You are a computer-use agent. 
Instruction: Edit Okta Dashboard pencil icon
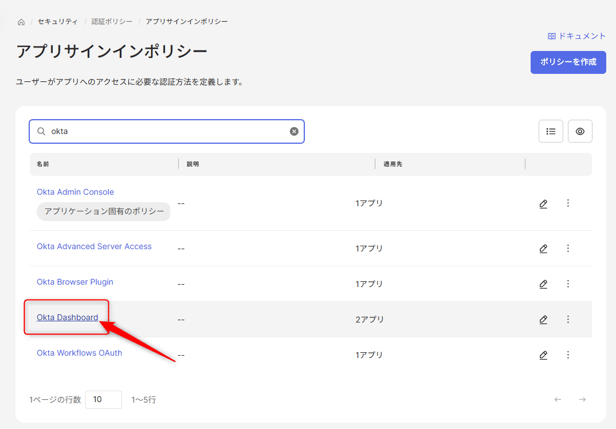point(543,320)
